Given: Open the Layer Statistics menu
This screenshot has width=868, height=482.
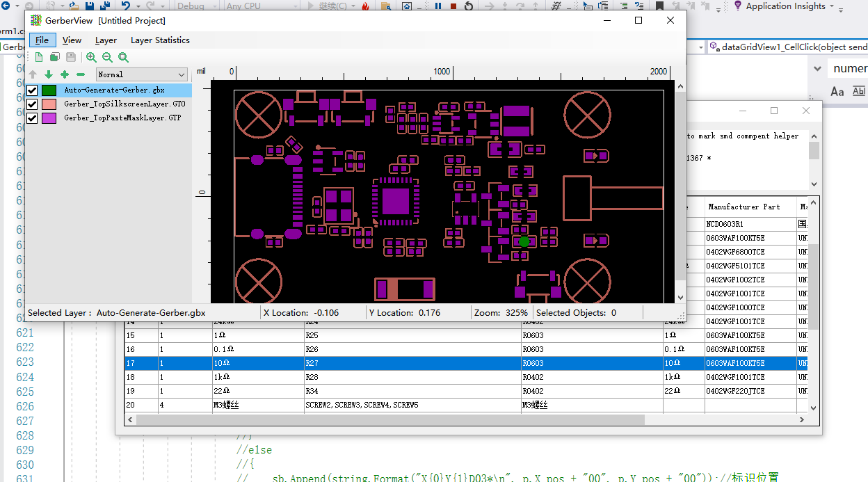Looking at the screenshot, I should pos(160,40).
